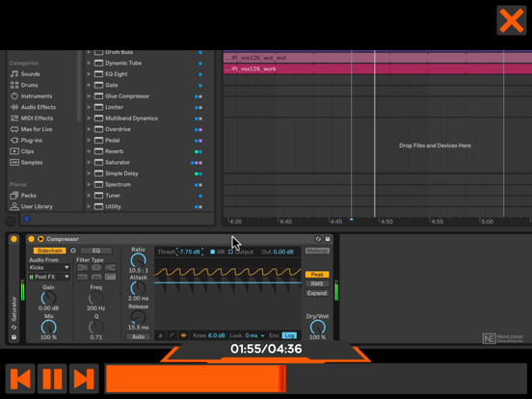
Task: Skip to the previous video
Action: [20, 379]
